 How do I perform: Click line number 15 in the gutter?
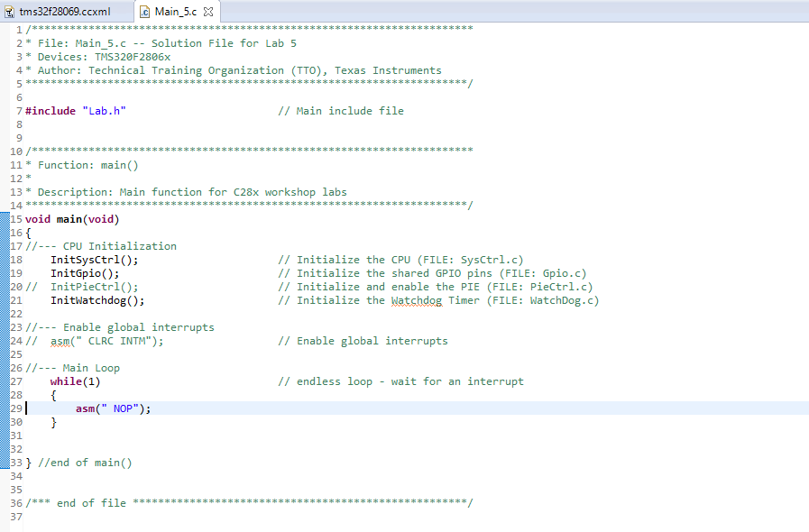16,219
